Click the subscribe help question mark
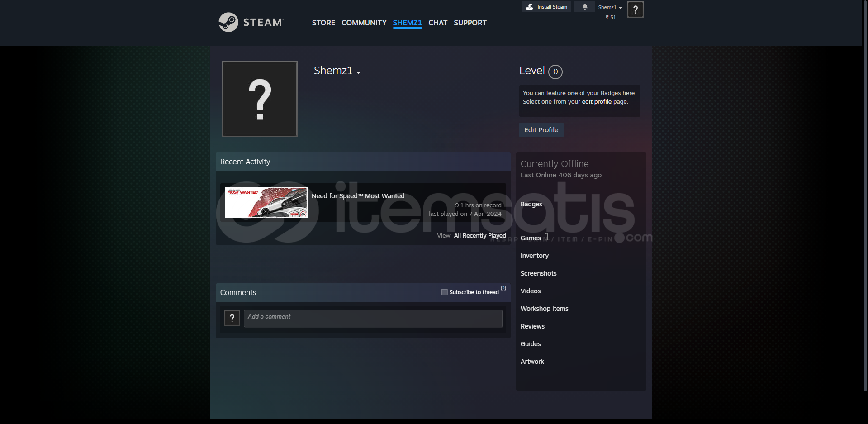The width and height of the screenshot is (868, 424). click(x=503, y=288)
